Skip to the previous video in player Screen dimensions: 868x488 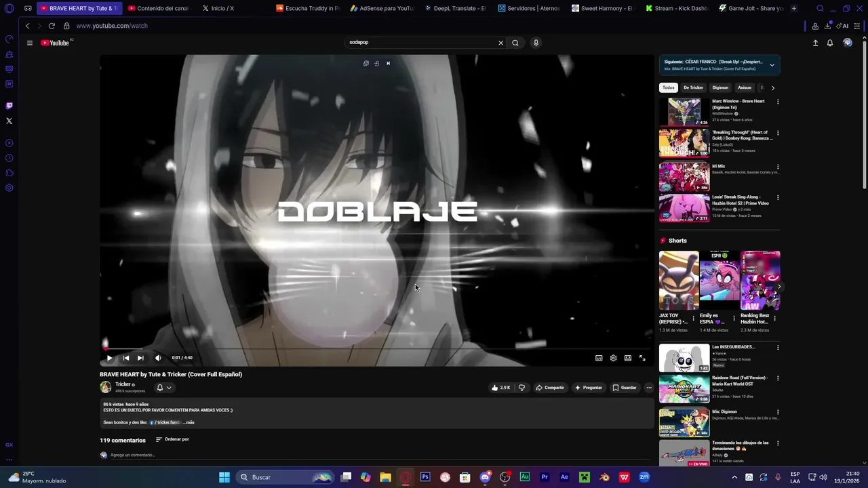click(125, 358)
